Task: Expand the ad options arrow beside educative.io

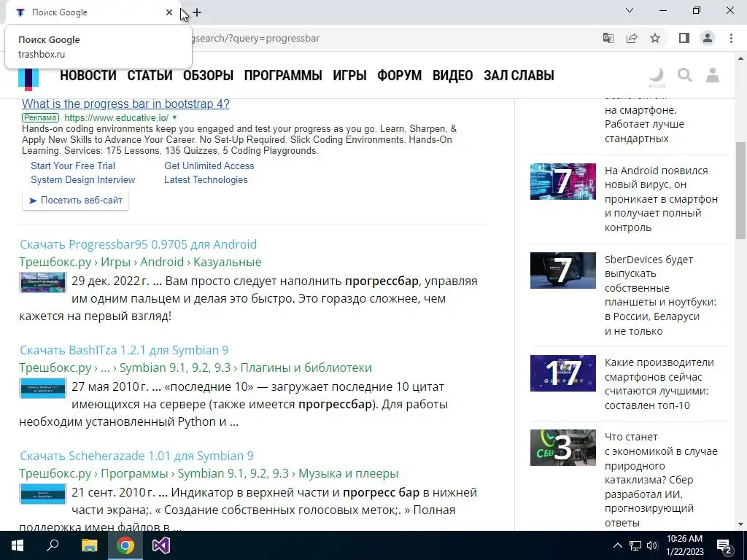Action: 174,117
